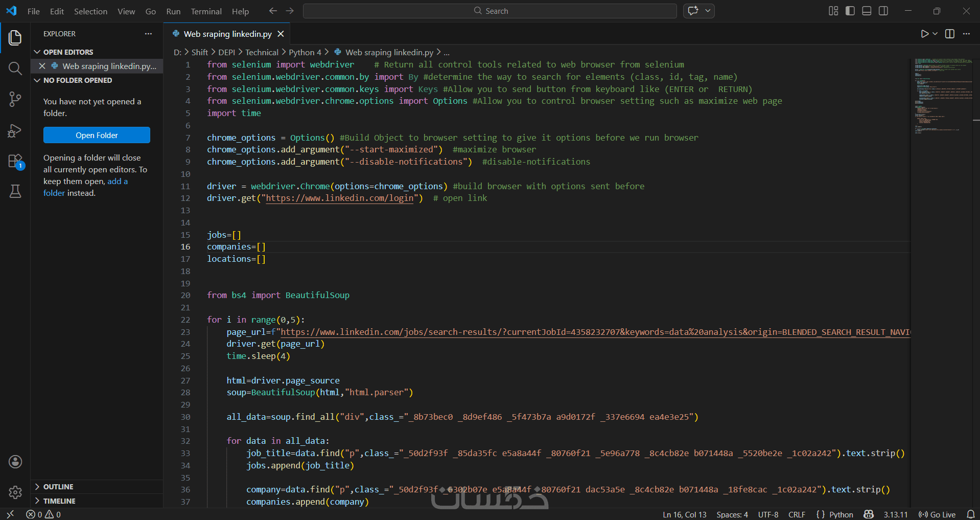Image resolution: width=980 pixels, height=520 pixels.
Task: Open editor More Actions ellipsis
Action: pyautogui.click(x=966, y=34)
